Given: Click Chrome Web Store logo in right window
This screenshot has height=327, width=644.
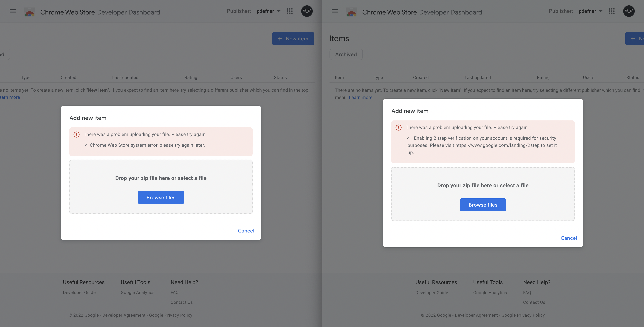Looking at the screenshot, I should pos(352,12).
